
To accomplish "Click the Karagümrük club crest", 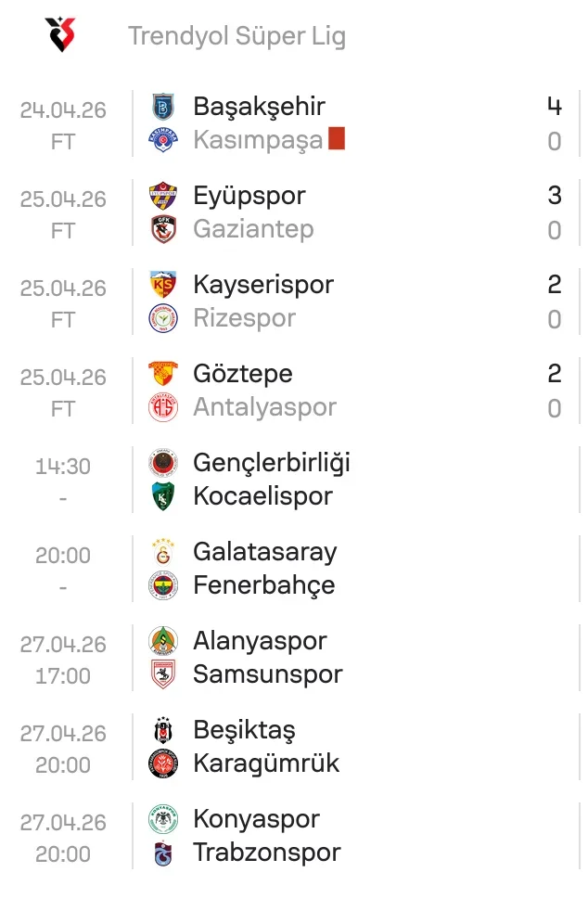I will [163, 763].
